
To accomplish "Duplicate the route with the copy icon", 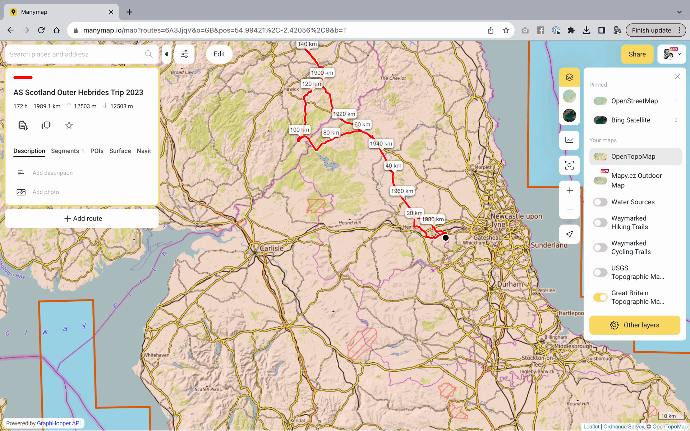I will (46, 125).
